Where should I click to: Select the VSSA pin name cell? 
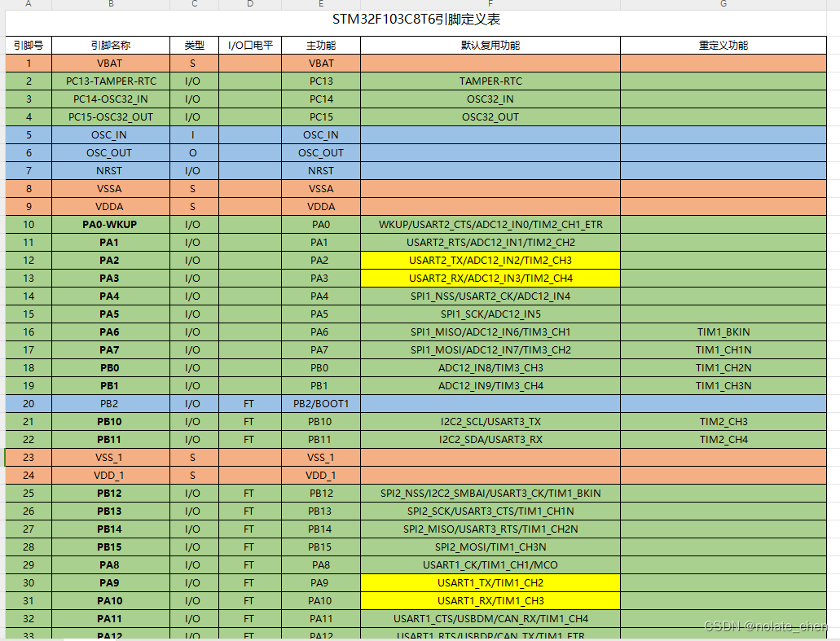(111, 189)
